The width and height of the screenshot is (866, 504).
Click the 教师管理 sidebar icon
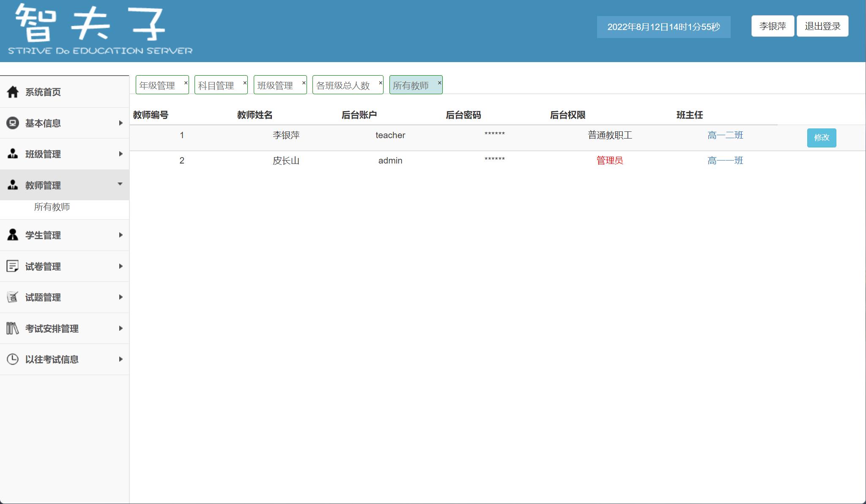[x=12, y=185]
